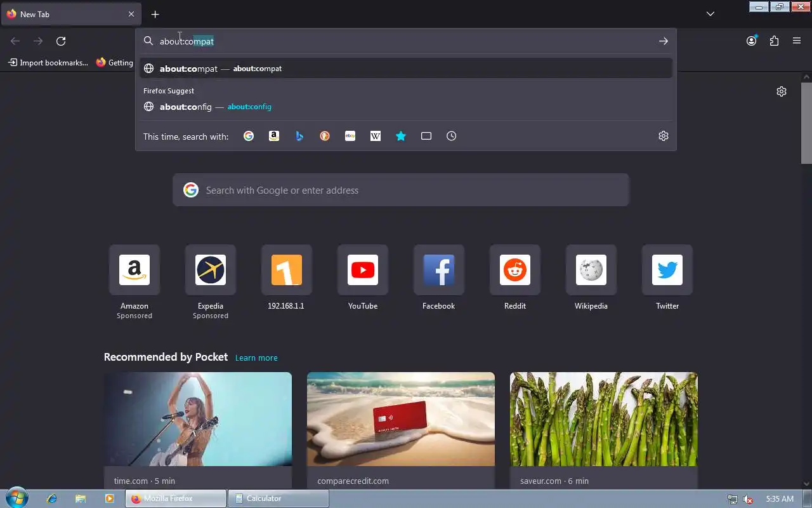Open the Firefox application menu
The height and width of the screenshot is (508, 812).
[x=797, y=41]
